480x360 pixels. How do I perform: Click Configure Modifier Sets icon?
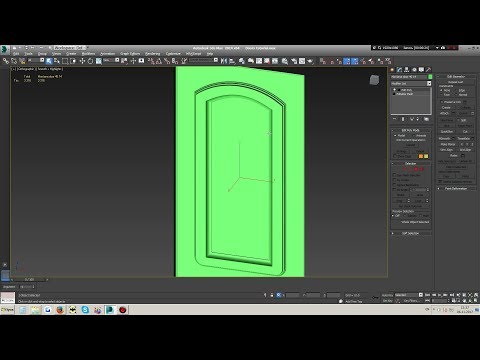(426, 119)
